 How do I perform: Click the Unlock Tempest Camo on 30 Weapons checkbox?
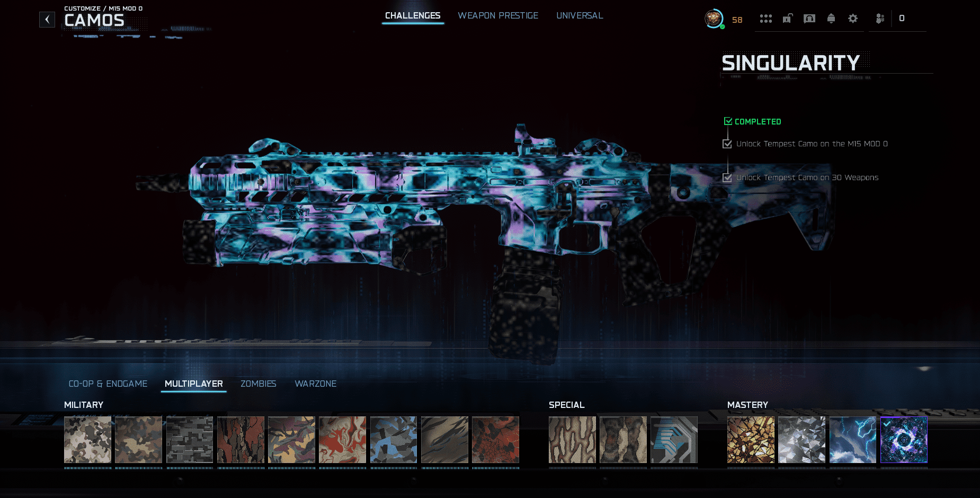[x=727, y=177]
